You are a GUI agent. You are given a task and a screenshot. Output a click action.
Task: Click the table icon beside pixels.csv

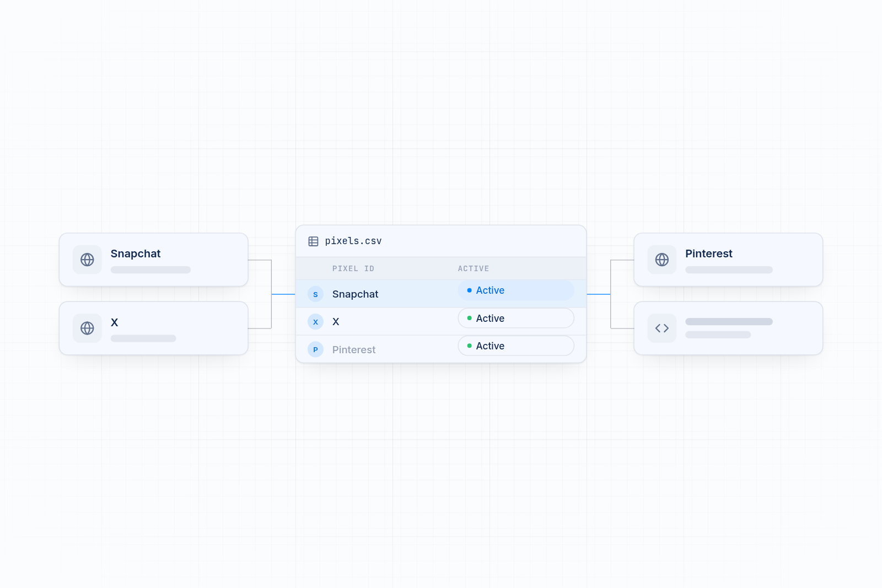tap(313, 241)
